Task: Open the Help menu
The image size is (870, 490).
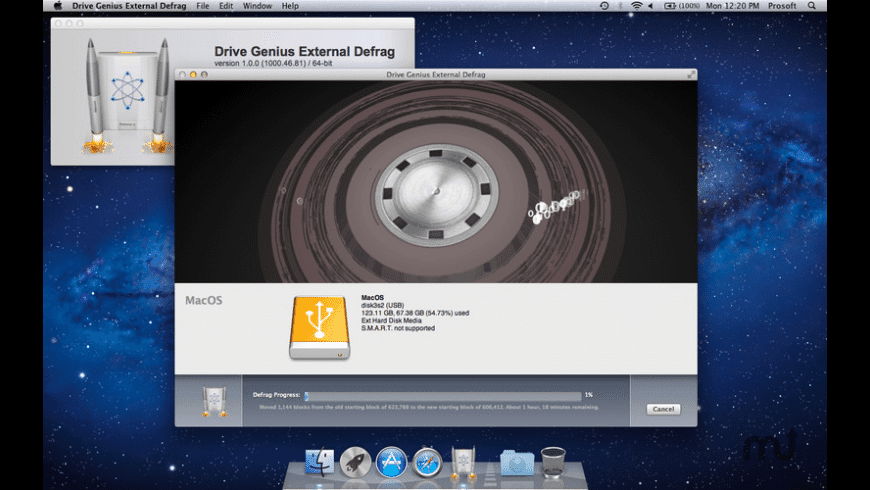Action: (290, 6)
